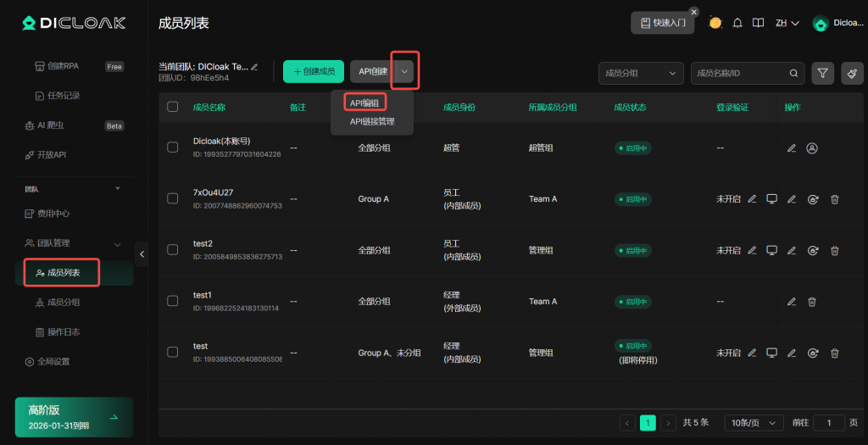Check the box next to member test1
This screenshot has width=868, height=445.
coord(173,301)
